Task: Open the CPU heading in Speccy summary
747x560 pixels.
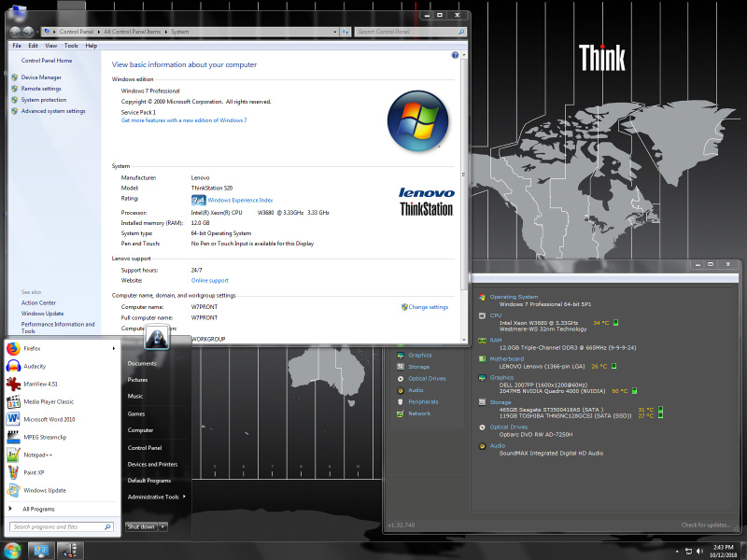Action: (x=496, y=315)
